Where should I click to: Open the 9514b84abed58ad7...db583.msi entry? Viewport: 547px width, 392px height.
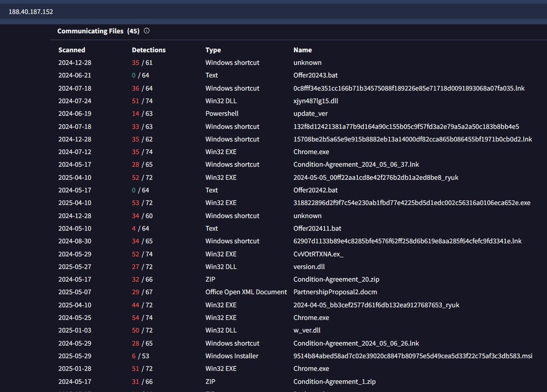pos(413,356)
